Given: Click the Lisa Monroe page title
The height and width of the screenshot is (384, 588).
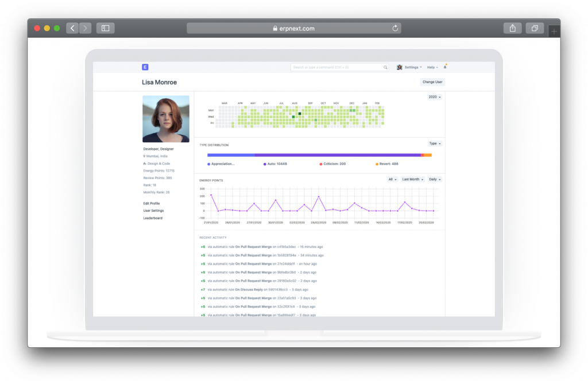Looking at the screenshot, I should [x=159, y=82].
